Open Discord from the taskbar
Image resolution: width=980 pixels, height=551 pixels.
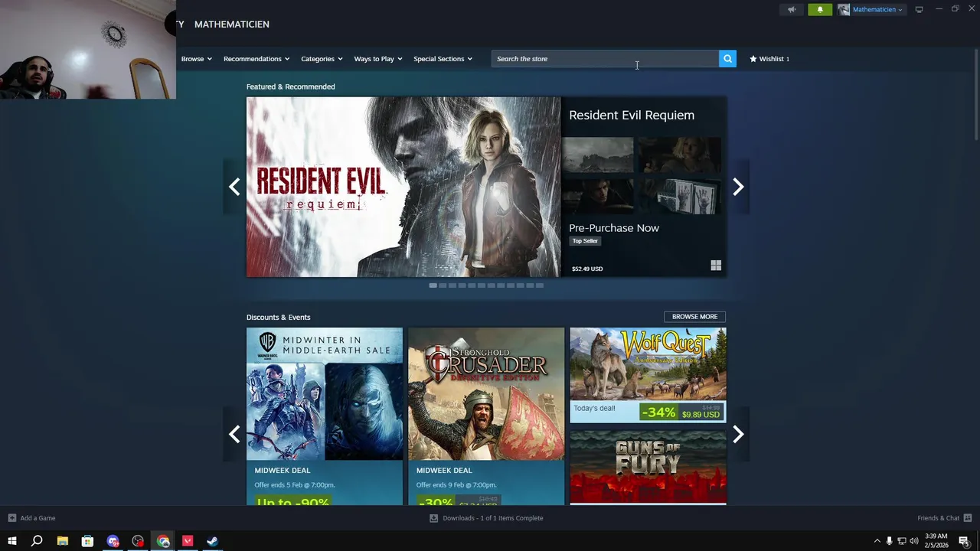pos(113,541)
